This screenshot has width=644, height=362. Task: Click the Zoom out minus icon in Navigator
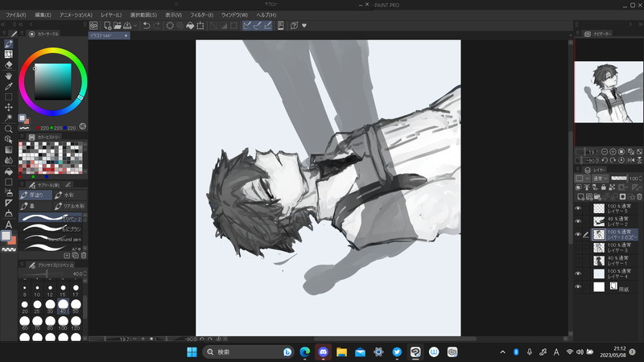click(605, 152)
